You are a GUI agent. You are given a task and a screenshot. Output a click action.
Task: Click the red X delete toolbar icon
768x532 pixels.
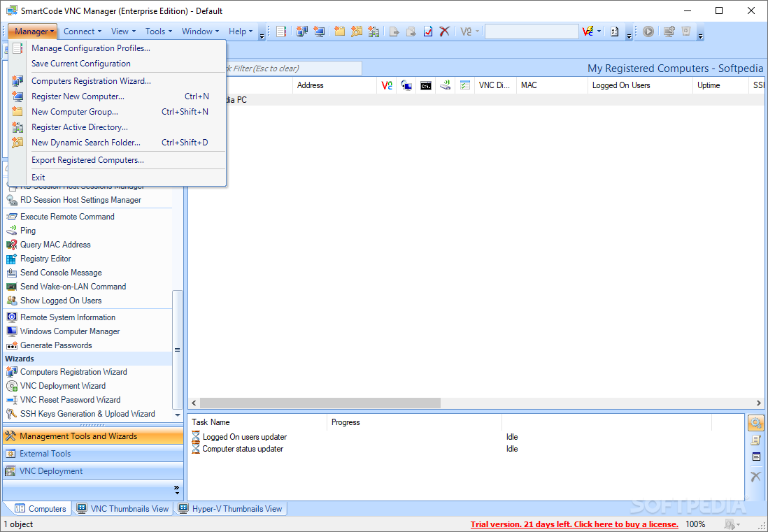445,31
